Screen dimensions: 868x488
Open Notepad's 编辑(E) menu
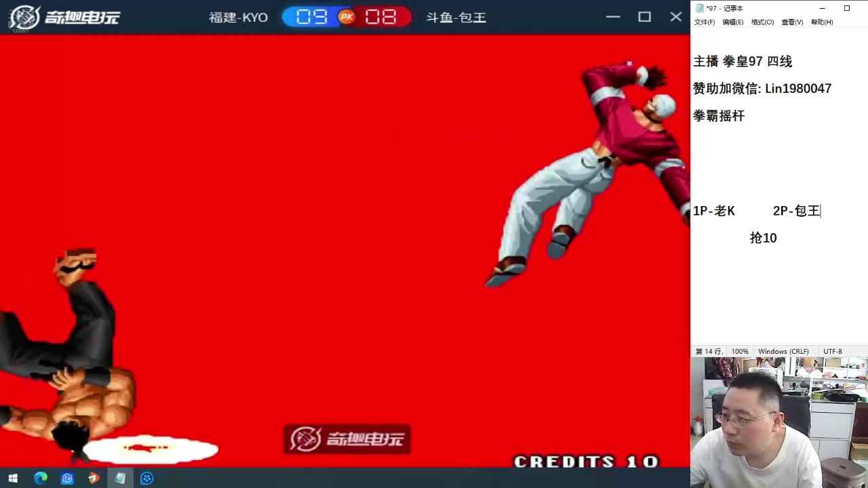733,22
